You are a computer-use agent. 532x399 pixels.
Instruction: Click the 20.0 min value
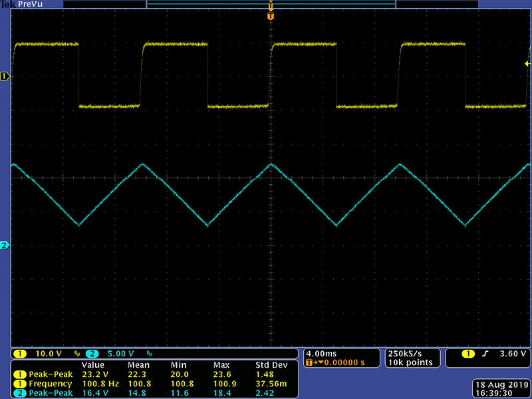click(x=180, y=374)
